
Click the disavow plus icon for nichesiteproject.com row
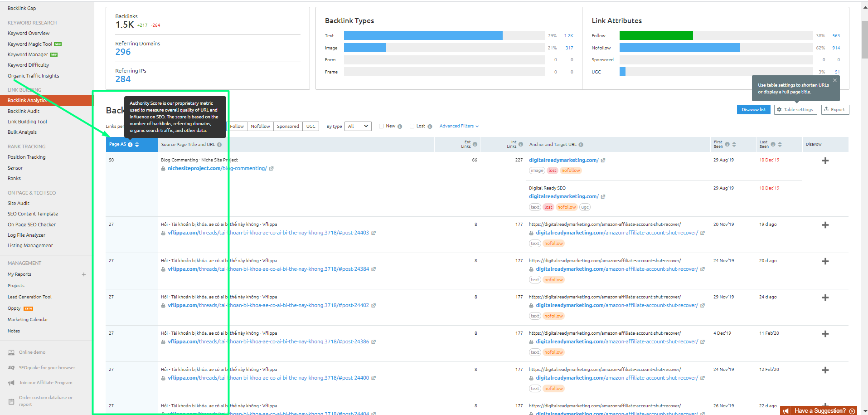[x=825, y=161]
